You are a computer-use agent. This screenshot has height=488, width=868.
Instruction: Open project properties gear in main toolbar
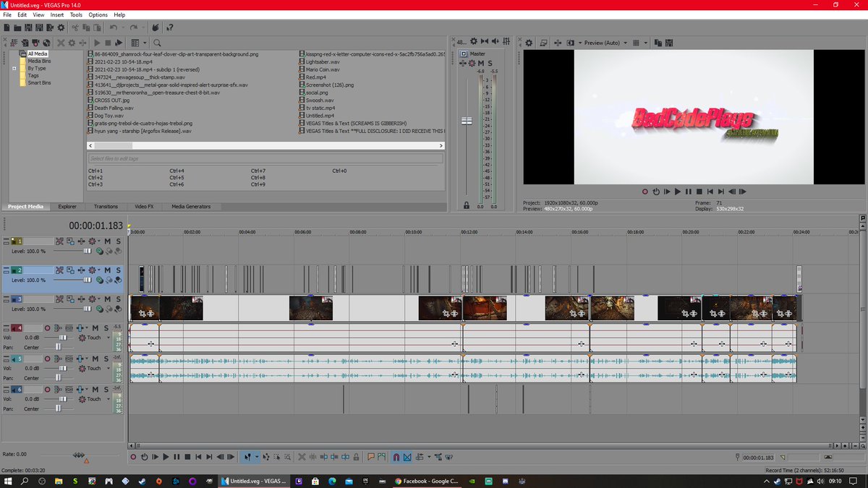pyautogui.click(x=61, y=27)
